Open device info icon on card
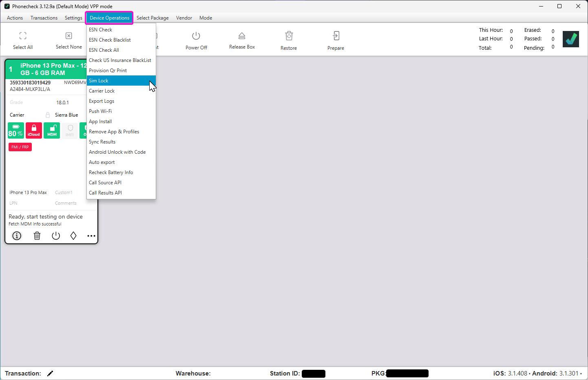 click(x=17, y=236)
